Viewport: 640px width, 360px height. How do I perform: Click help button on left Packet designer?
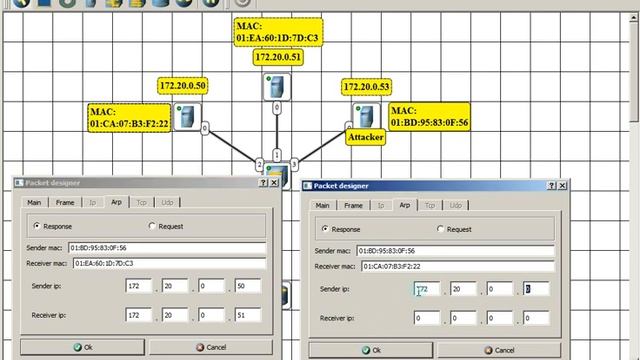(x=263, y=182)
